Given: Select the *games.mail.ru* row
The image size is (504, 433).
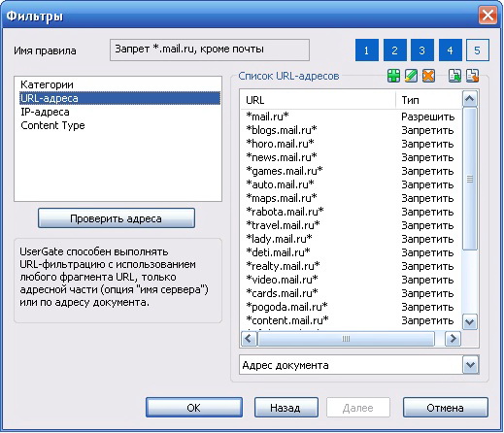Looking at the screenshot, I should click(x=352, y=171).
